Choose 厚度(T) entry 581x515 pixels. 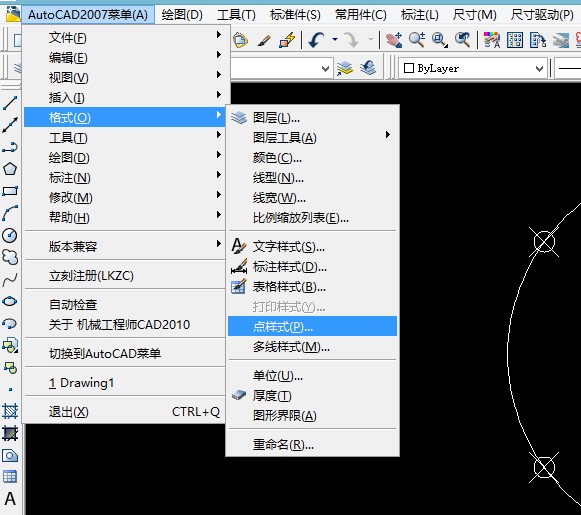coord(313,395)
